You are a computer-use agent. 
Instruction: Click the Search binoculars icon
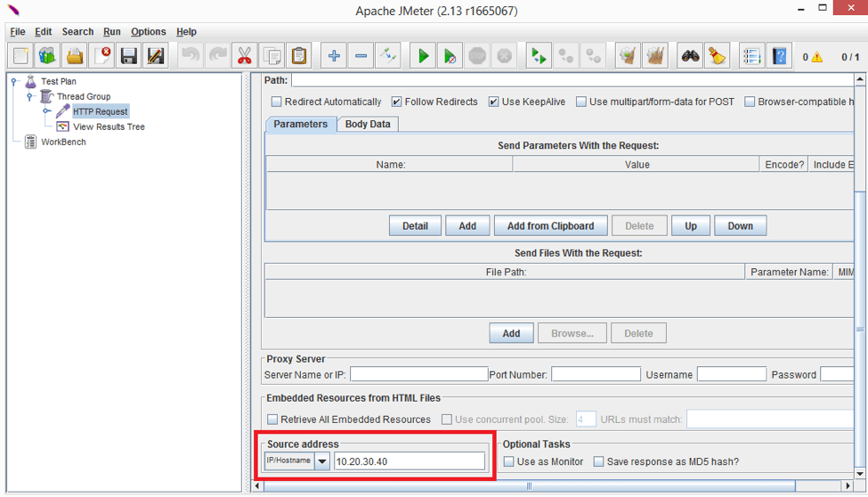coord(690,56)
